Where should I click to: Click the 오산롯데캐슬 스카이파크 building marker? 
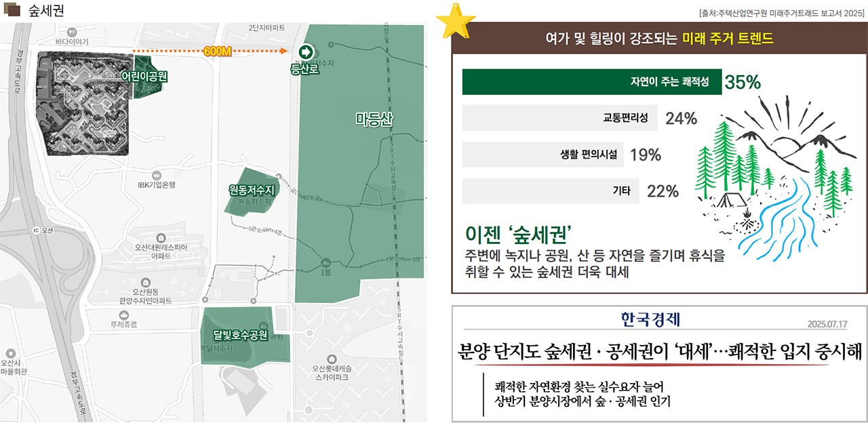pyautogui.click(x=333, y=360)
